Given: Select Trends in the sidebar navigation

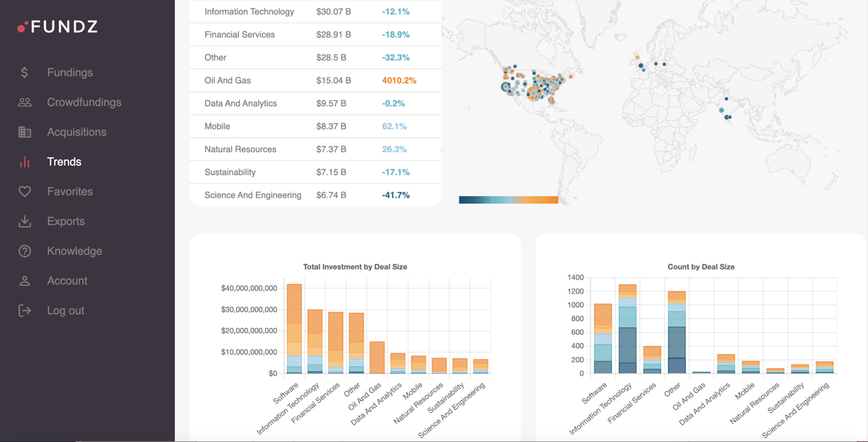Looking at the screenshot, I should click(x=64, y=162).
